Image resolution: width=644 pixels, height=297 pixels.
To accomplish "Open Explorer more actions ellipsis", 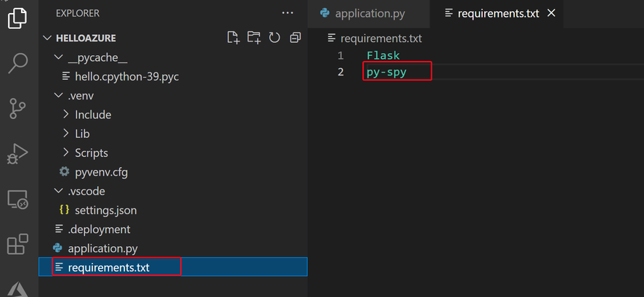I will (288, 13).
